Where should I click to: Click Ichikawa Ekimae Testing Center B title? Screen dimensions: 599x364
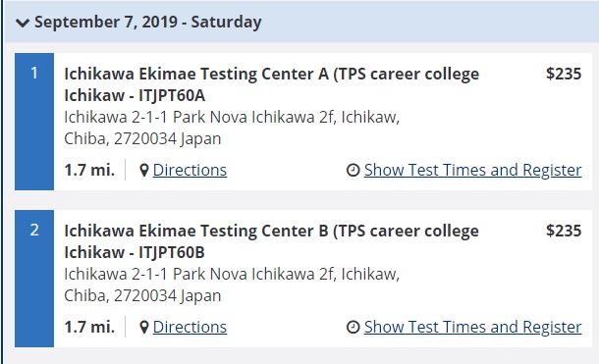point(271,241)
